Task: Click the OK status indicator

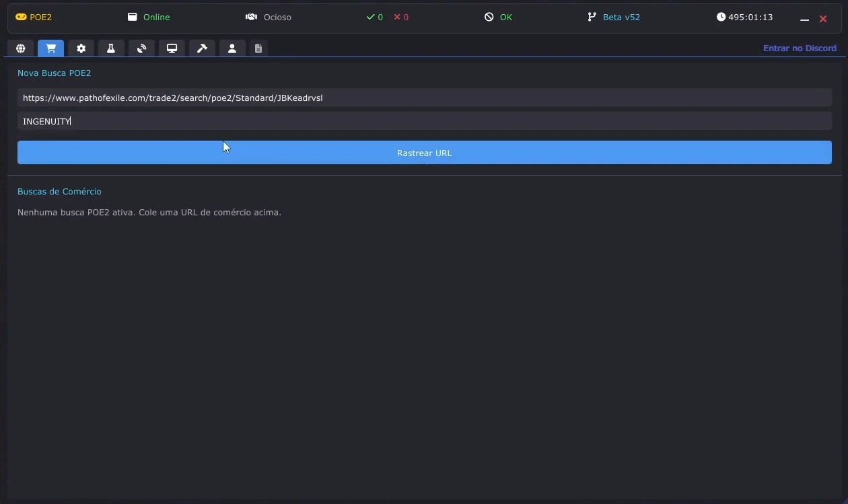Action: click(499, 17)
